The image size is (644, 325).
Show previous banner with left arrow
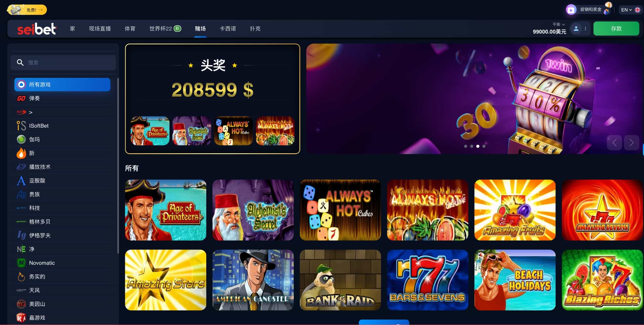(x=614, y=143)
